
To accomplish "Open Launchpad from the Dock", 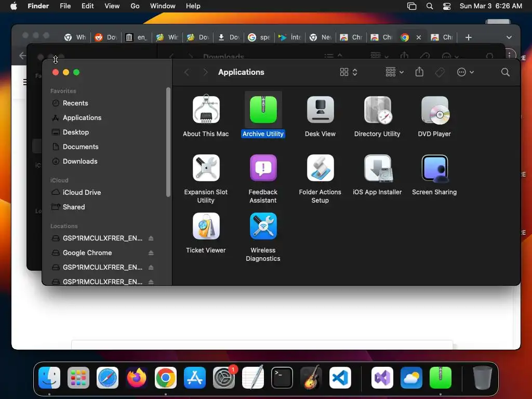I will (78, 378).
